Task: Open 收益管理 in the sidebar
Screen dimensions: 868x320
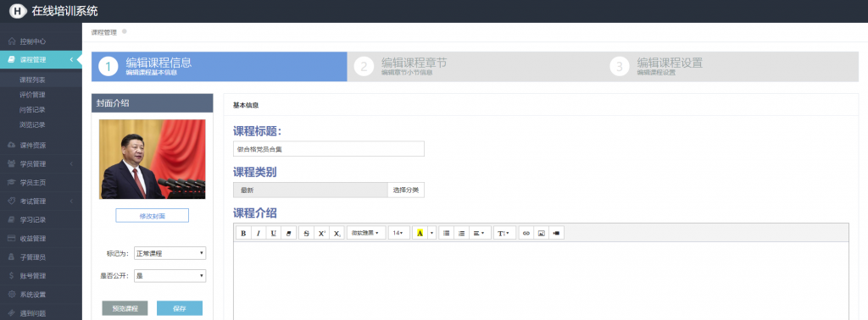Action: (x=41, y=239)
